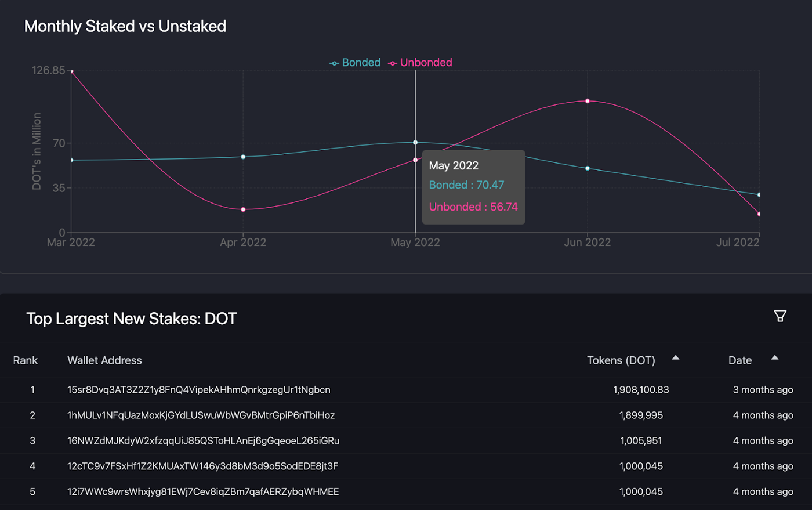The image size is (812, 510).
Task: Select wallet address 16NWZdMJKdyW2xfzqqUiJ85QST...
Action: 204,441
